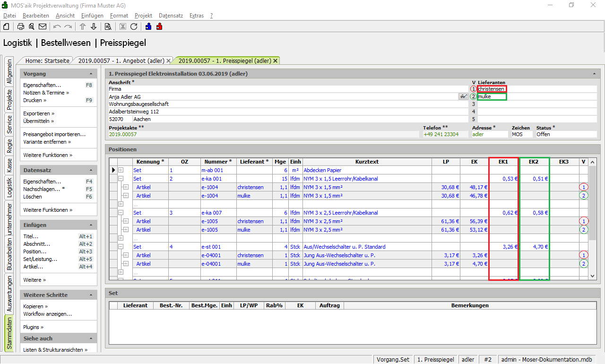This screenshot has width=605, height=364.
Task: Click the envelope email icon
Action: click(43, 26)
